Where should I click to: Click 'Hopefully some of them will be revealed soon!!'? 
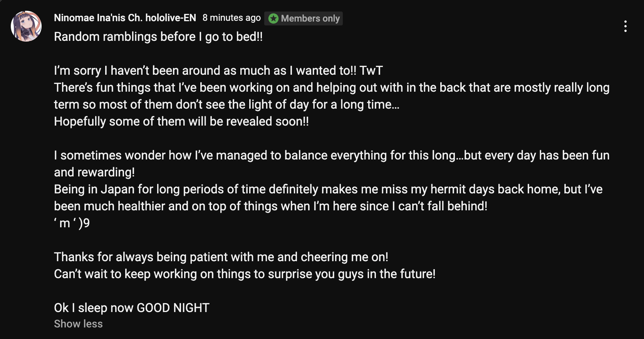click(181, 121)
